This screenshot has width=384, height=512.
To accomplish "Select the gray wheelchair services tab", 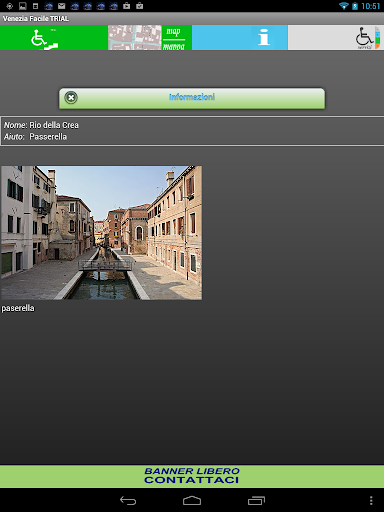I will pos(336,38).
